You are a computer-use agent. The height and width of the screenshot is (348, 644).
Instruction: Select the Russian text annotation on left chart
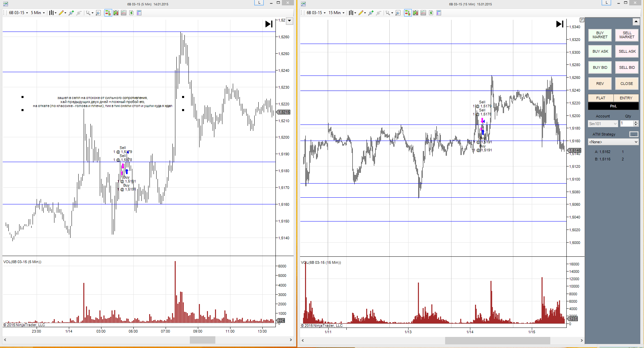pyautogui.click(x=102, y=102)
